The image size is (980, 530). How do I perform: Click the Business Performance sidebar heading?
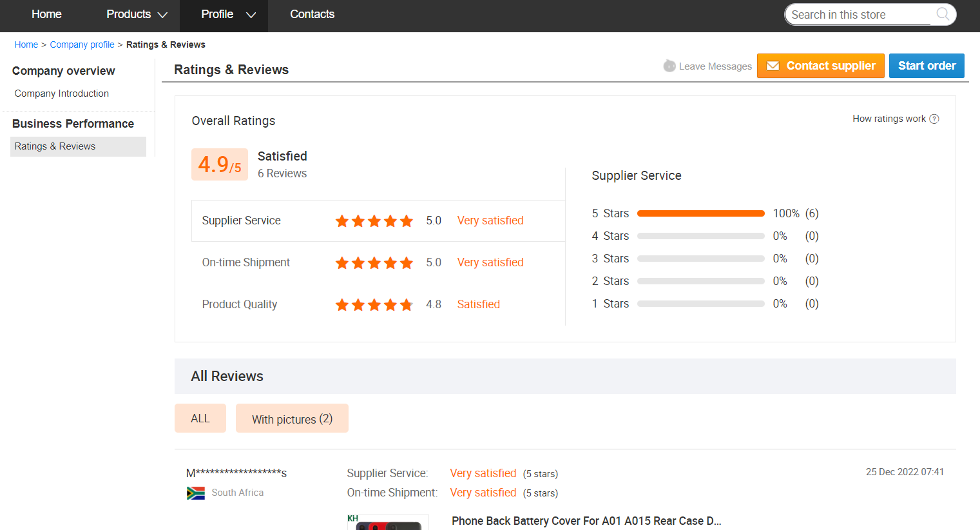[x=73, y=124]
